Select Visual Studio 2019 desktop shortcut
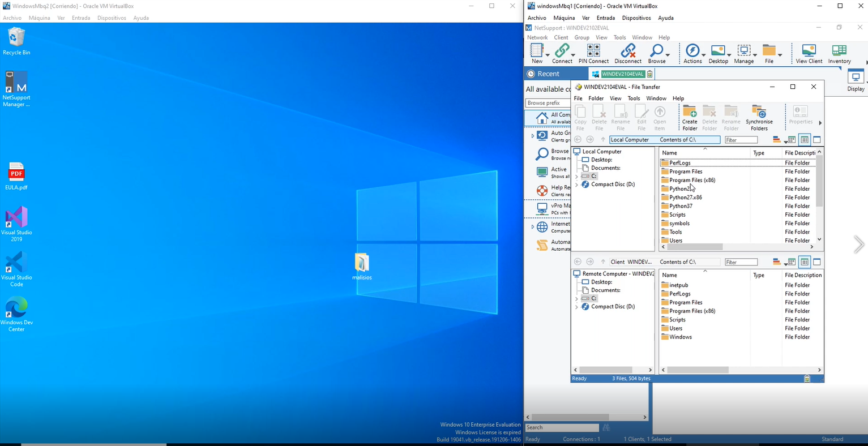This screenshot has height=446, width=868. tap(16, 224)
